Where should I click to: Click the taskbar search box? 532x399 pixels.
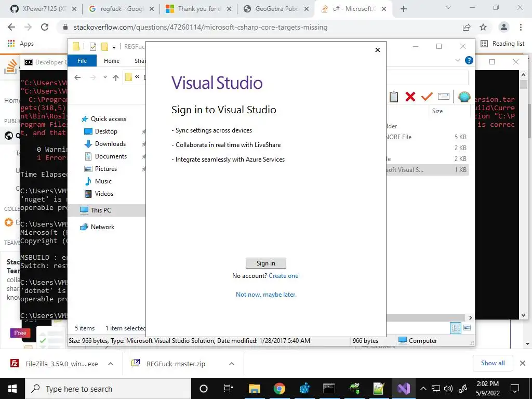108,389
